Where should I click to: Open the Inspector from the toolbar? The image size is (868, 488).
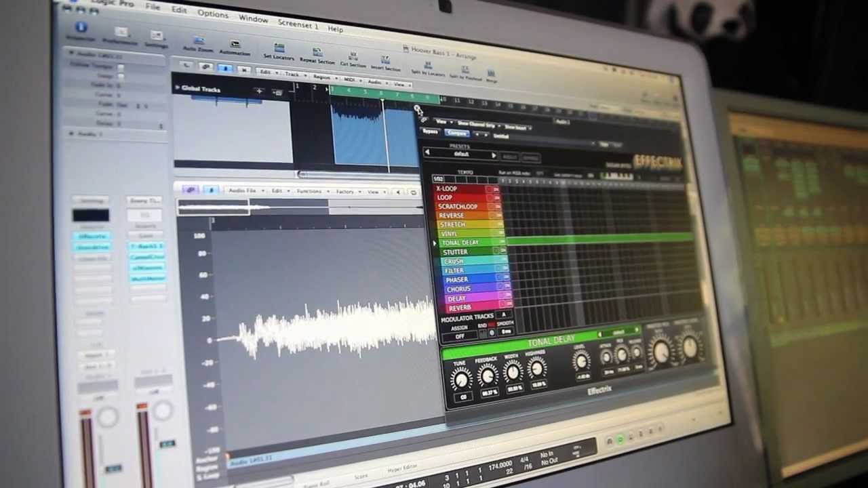point(81,27)
